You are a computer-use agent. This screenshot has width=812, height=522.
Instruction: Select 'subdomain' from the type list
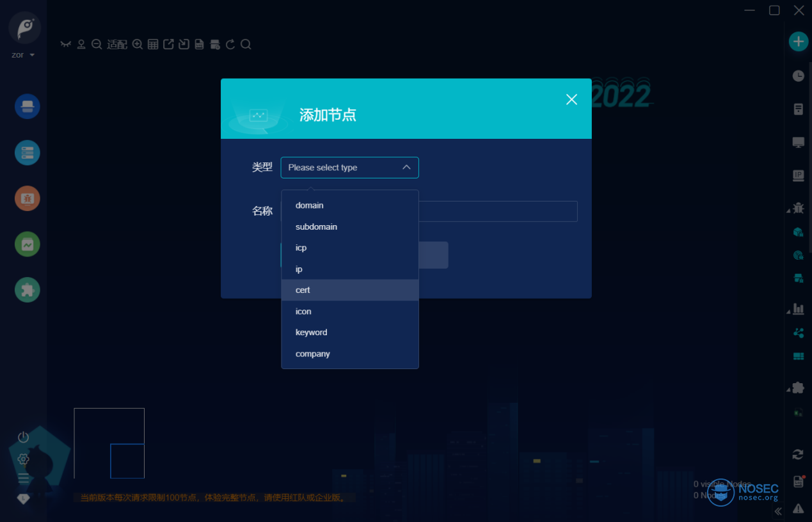(350, 227)
